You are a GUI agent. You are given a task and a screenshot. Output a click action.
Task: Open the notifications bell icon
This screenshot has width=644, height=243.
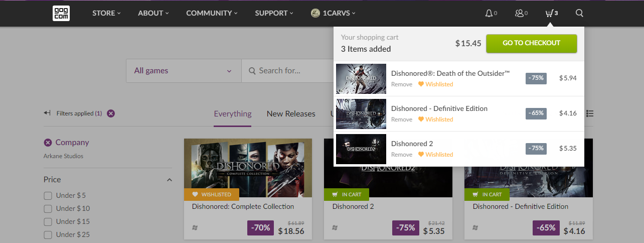[x=489, y=13]
